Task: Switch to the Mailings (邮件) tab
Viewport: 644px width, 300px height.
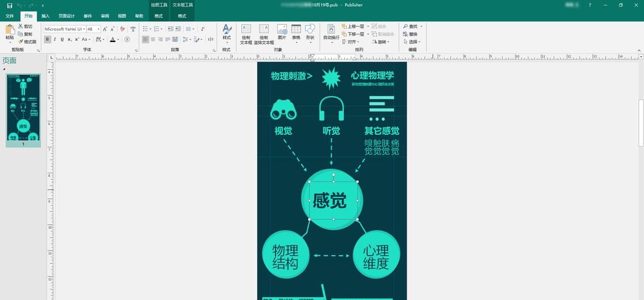Action: tap(88, 16)
